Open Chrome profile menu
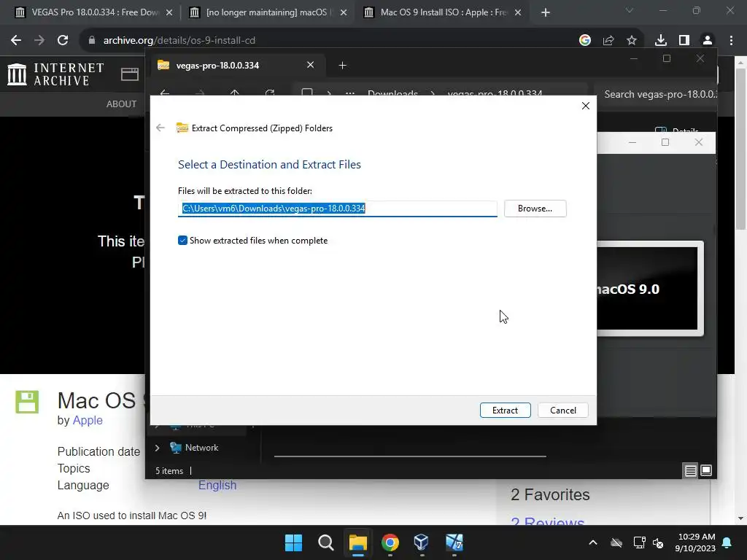The width and height of the screenshot is (747, 560). coord(708,41)
